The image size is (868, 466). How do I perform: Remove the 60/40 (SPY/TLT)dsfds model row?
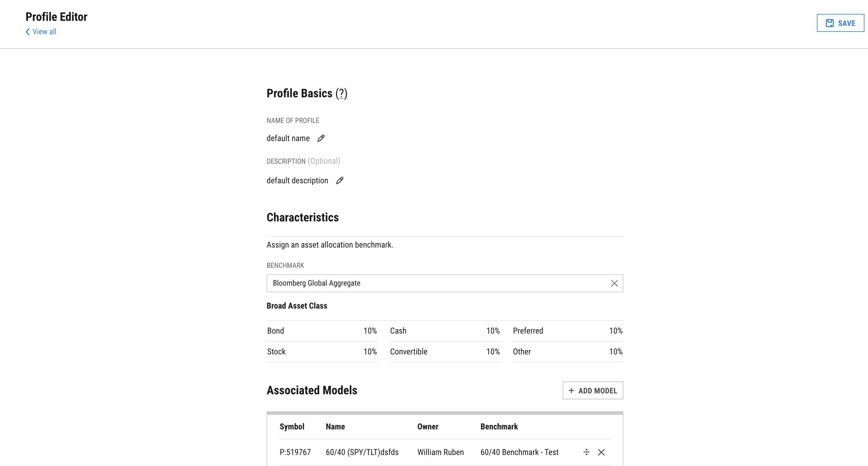[601, 452]
